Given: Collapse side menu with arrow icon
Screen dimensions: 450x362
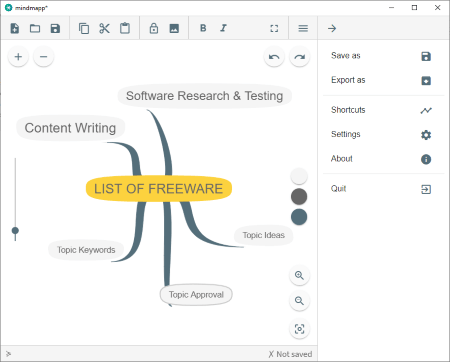Looking at the screenshot, I should (x=332, y=28).
